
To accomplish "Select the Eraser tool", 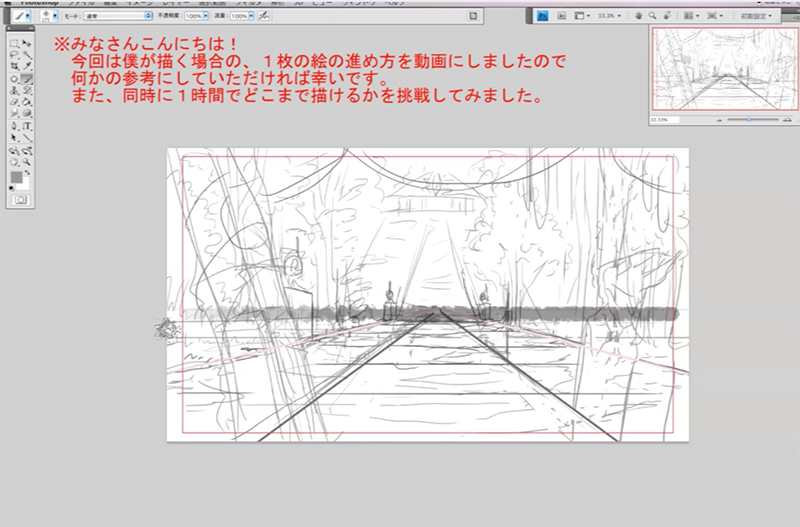I will [14, 102].
